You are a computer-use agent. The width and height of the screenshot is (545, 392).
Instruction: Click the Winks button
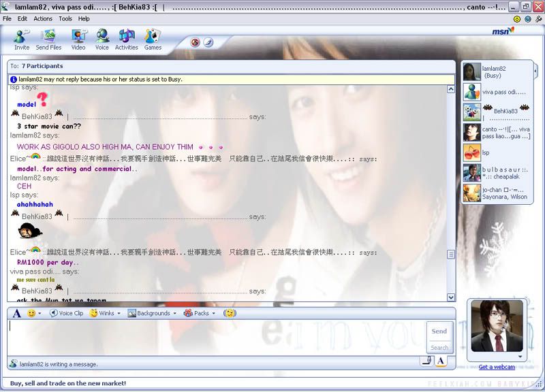[102, 313]
